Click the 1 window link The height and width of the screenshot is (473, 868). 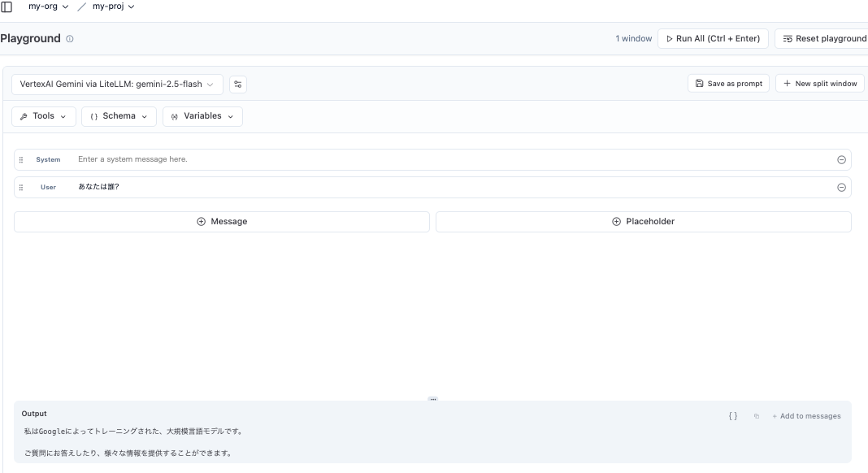pyautogui.click(x=633, y=39)
